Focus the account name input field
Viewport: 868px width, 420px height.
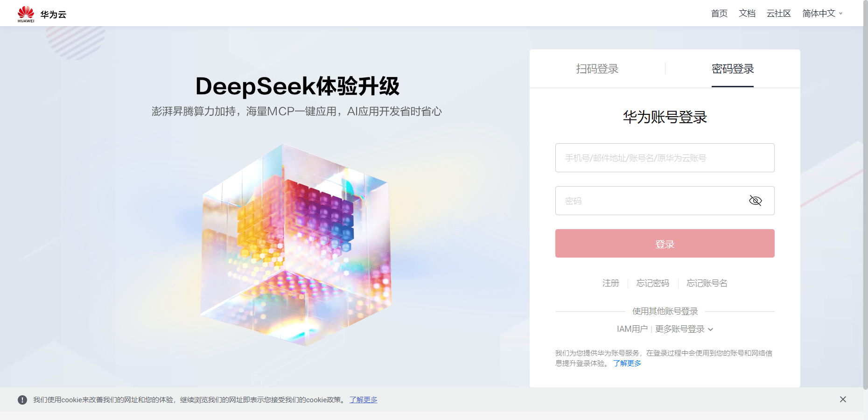(665, 158)
